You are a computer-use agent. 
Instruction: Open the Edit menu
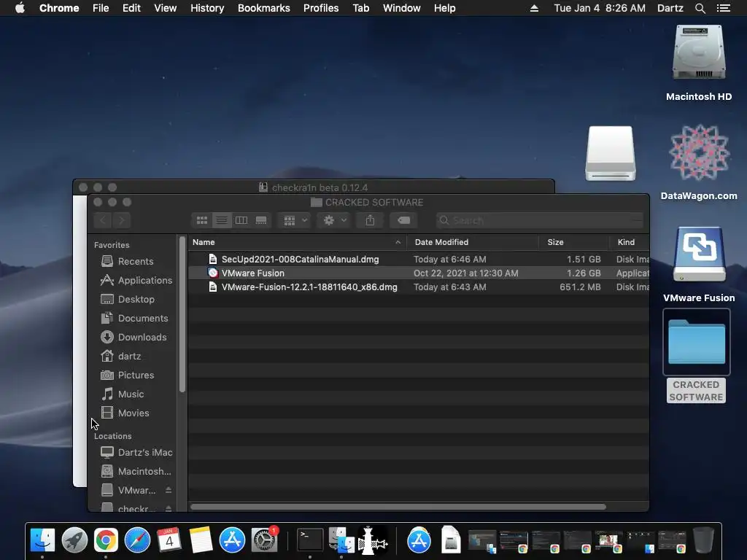click(x=131, y=8)
